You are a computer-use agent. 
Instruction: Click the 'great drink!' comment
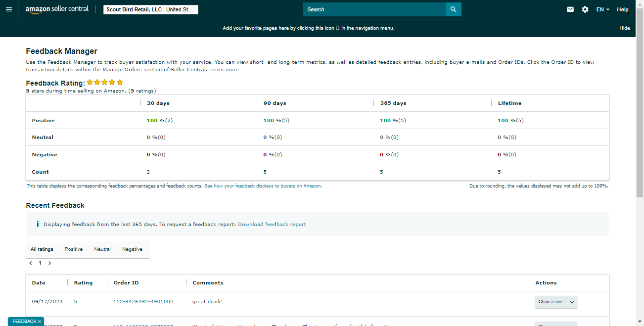pyautogui.click(x=207, y=302)
